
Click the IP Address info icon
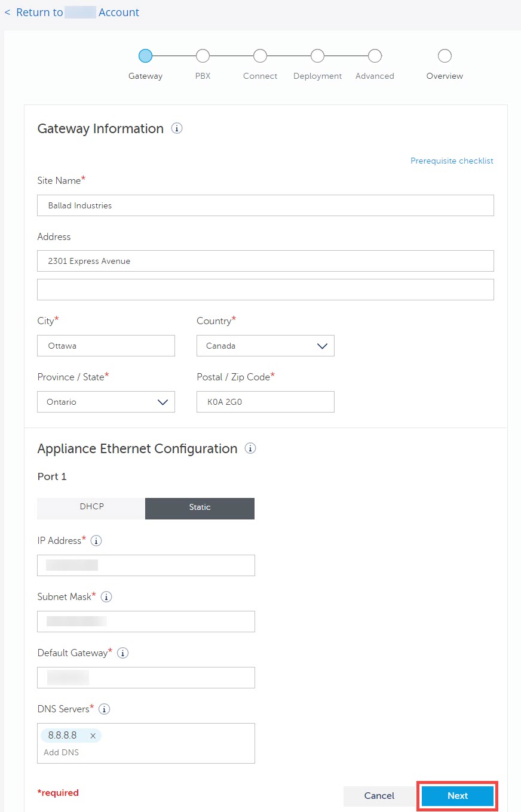(x=96, y=540)
